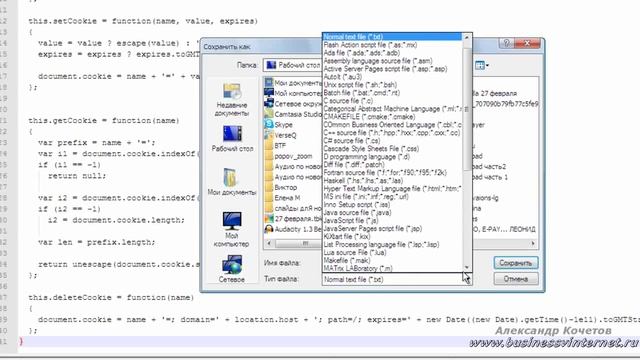Select Сетевое окружение entry in file list
The height and width of the screenshot is (360, 640).
[293, 104]
